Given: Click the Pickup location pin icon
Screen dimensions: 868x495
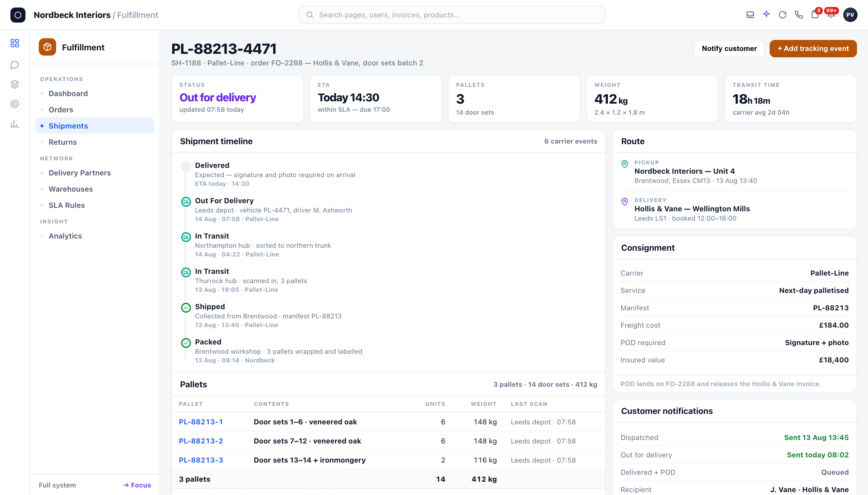Looking at the screenshot, I should point(624,164).
